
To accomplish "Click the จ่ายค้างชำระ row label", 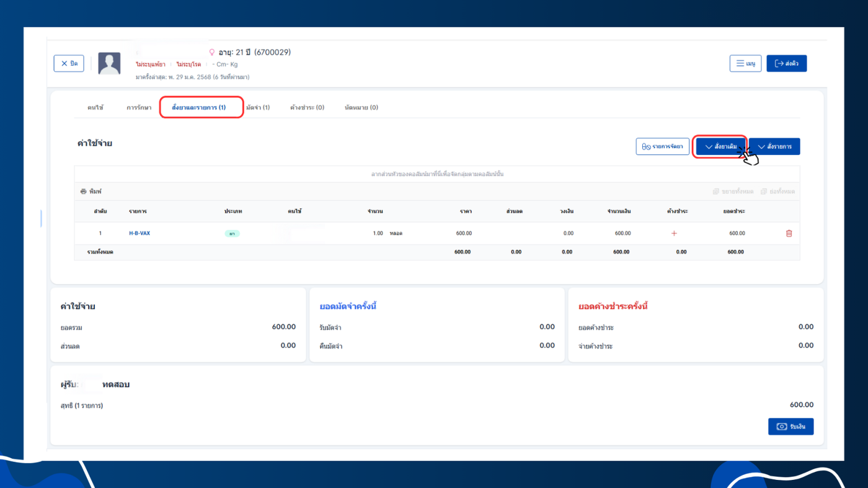I will pos(596,346).
